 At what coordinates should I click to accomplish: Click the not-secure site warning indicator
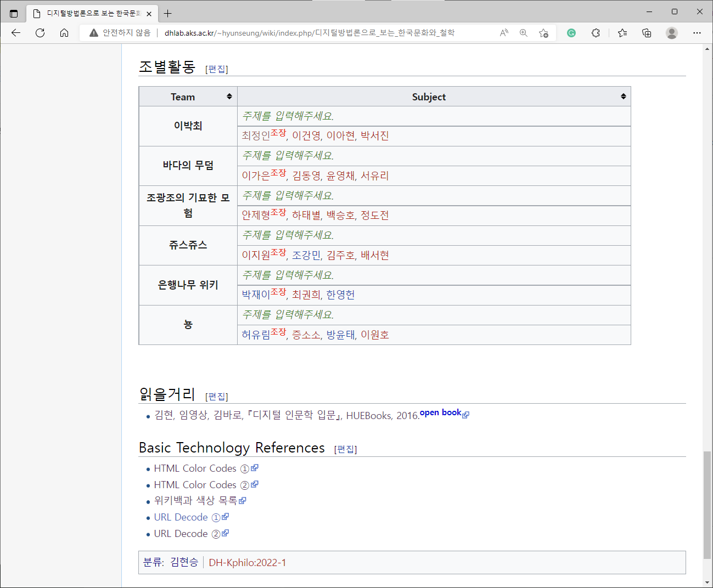point(120,33)
